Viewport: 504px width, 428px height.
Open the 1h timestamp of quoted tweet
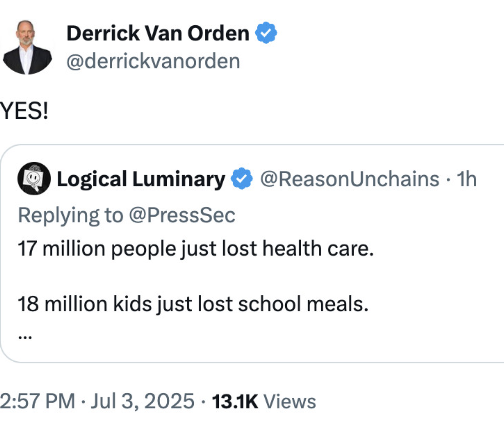pyautogui.click(x=467, y=179)
